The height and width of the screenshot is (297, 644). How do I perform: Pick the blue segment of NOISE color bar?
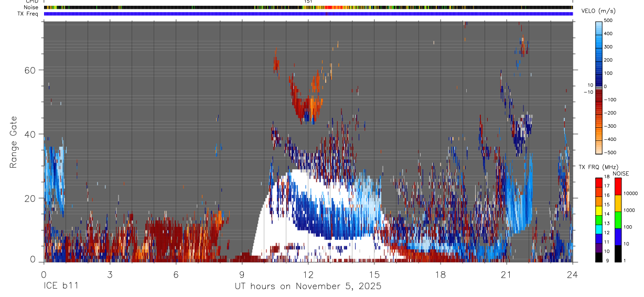click(618, 237)
